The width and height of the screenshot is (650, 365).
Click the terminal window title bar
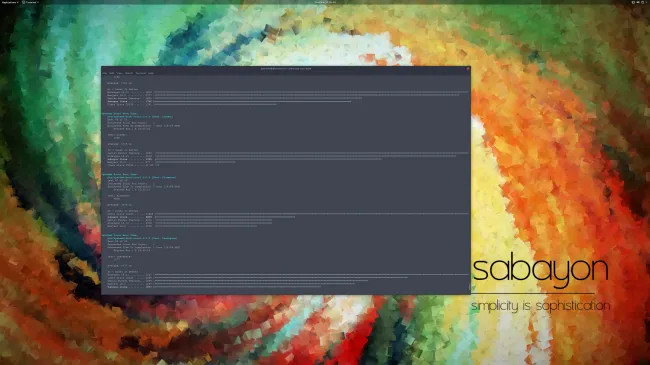286,69
